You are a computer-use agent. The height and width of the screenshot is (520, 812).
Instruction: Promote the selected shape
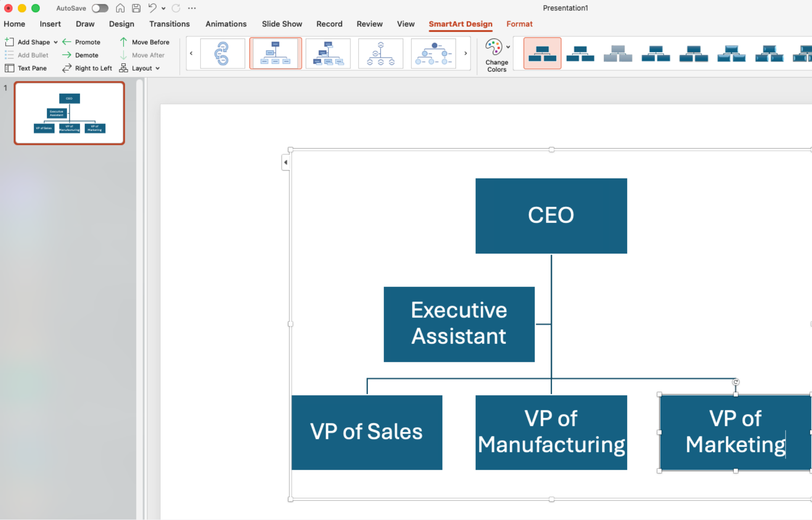tap(81, 42)
